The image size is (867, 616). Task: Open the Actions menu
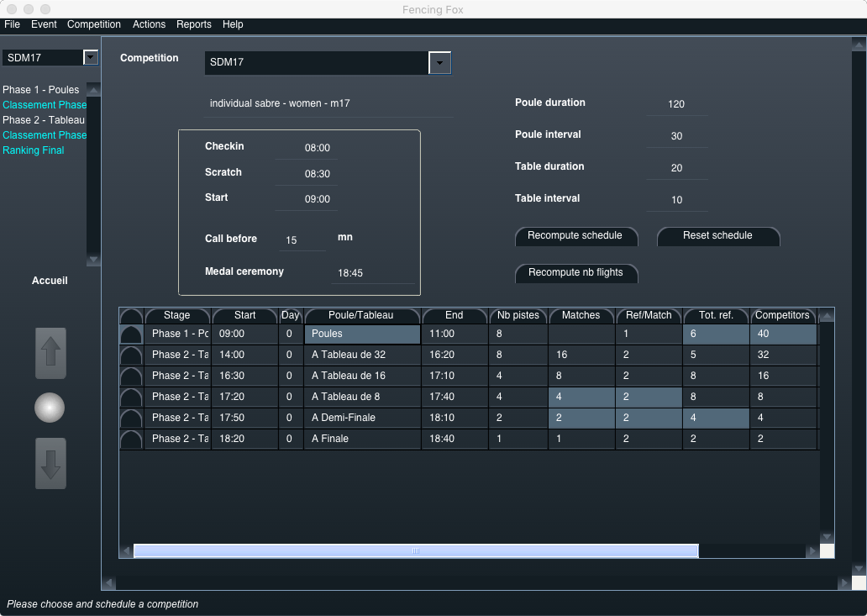coord(149,24)
